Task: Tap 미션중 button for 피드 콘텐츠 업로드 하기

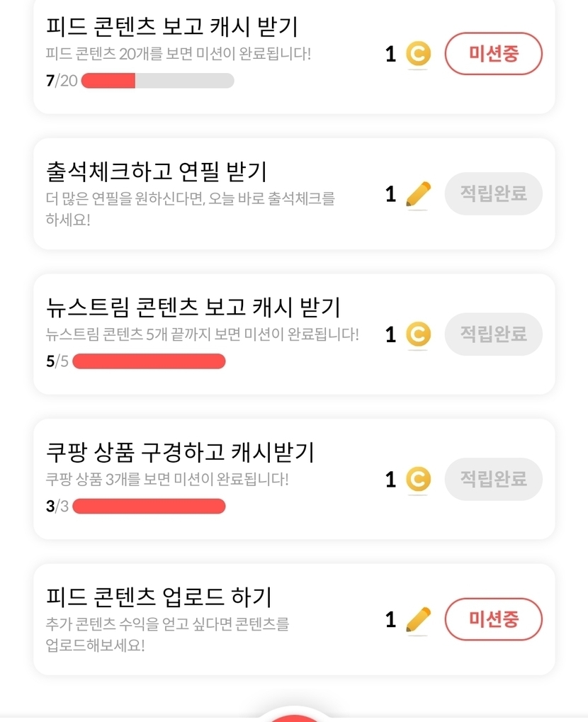Action: pyautogui.click(x=493, y=619)
